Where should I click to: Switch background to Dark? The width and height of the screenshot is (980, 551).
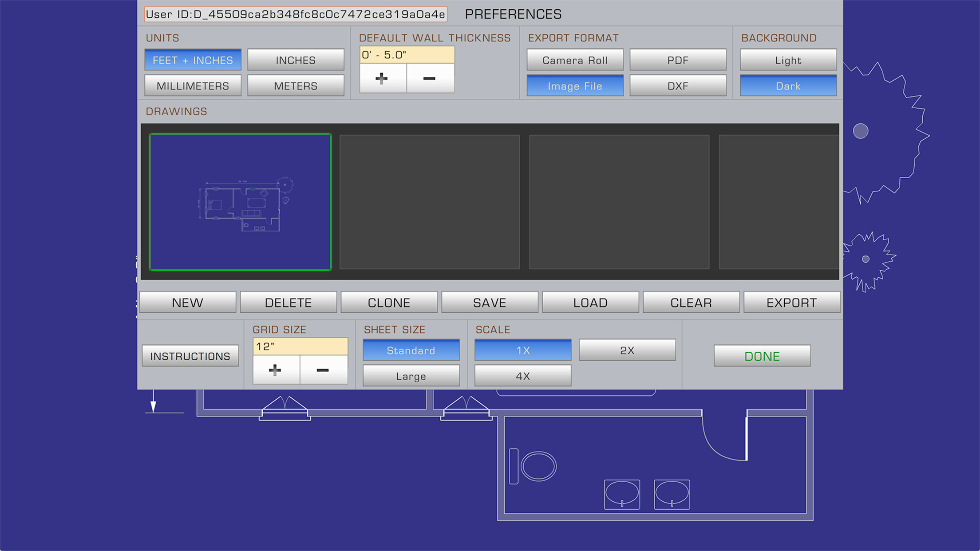pos(788,86)
